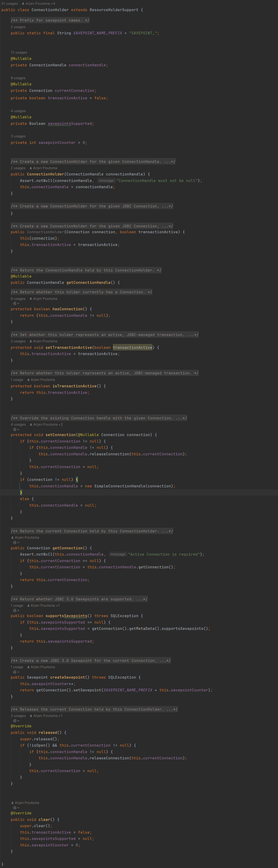
Task: Open AI actions icon above released method
Action: [16, 721]
